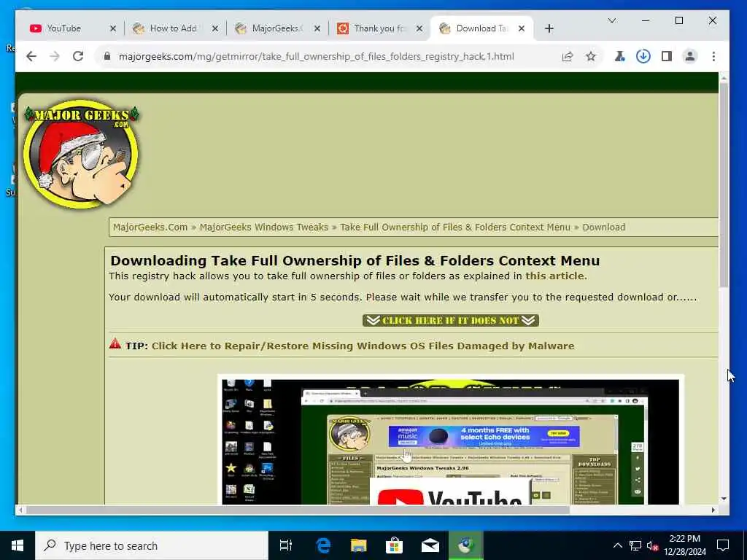Image resolution: width=747 pixels, height=560 pixels.
Task: Bookmark this page with the star icon
Action: click(591, 57)
